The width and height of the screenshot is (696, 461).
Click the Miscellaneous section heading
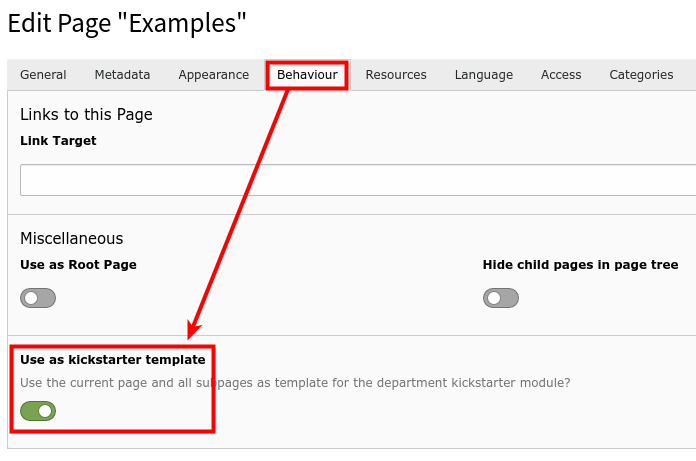pyautogui.click(x=72, y=238)
